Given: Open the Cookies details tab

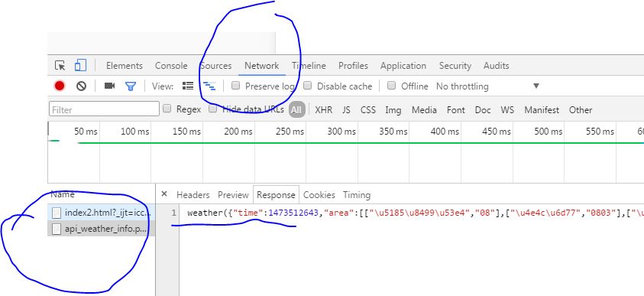Looking at the screenshot, I should [319, 195].
